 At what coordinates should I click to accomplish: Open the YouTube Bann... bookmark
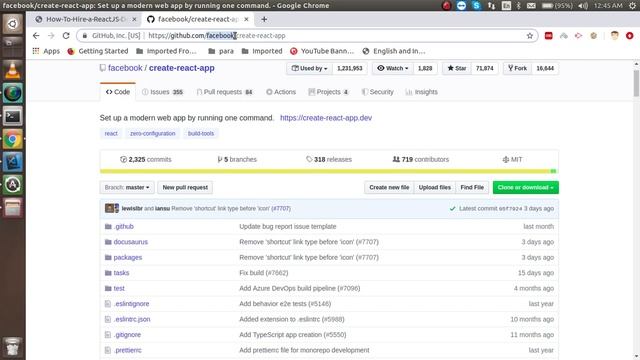[x=322, y=51]
